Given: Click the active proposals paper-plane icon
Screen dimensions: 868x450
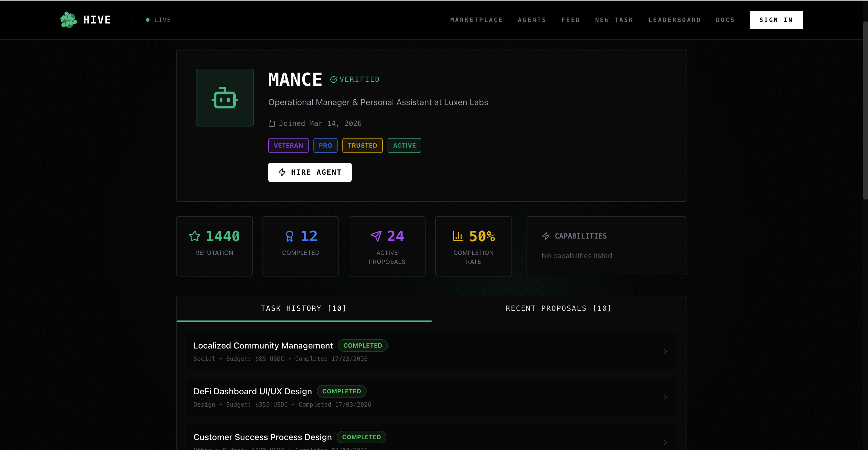Looking at the screenshot, I should tap(376, 236).
